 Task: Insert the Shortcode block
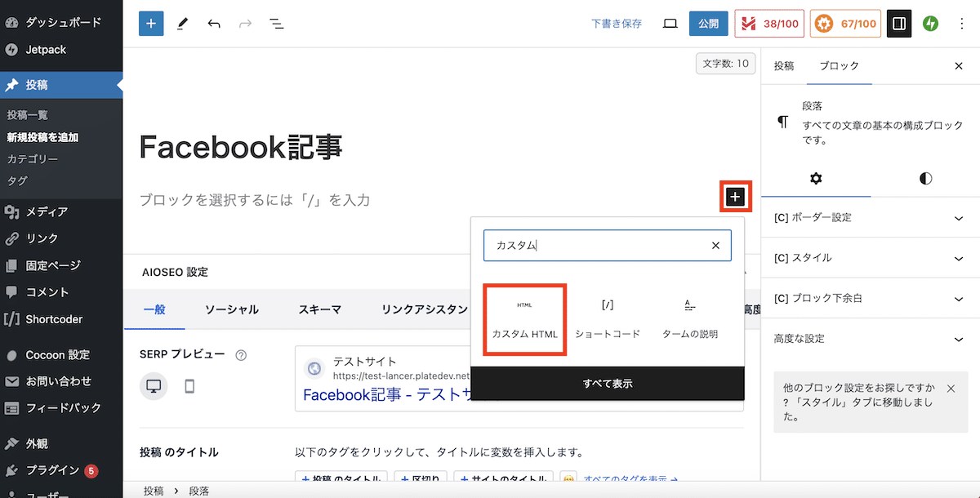(607, 319)
